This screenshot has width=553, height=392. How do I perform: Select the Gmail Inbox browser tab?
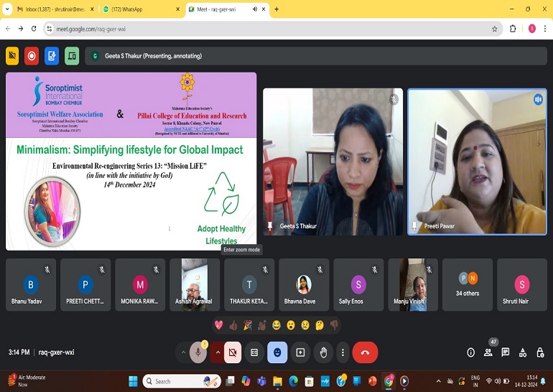pyautogui.click(x=55, y=9)
